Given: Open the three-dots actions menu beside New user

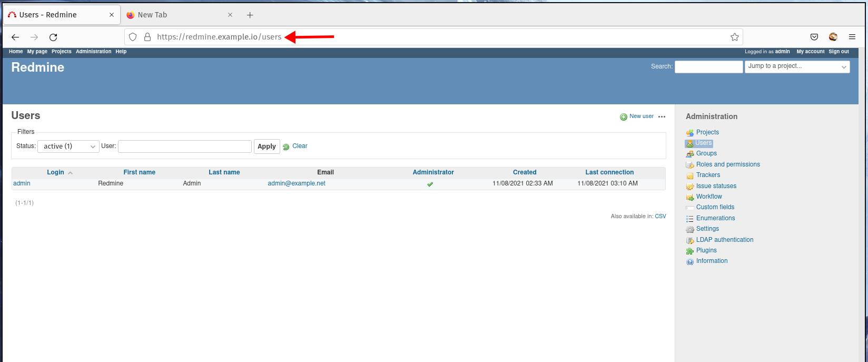Looking at the screenshot, I should (662, 117).
